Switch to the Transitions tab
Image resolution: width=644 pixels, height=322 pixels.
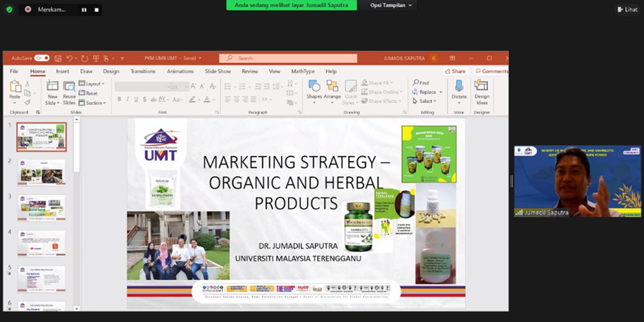pyautogui.click(x=143, y=71)
